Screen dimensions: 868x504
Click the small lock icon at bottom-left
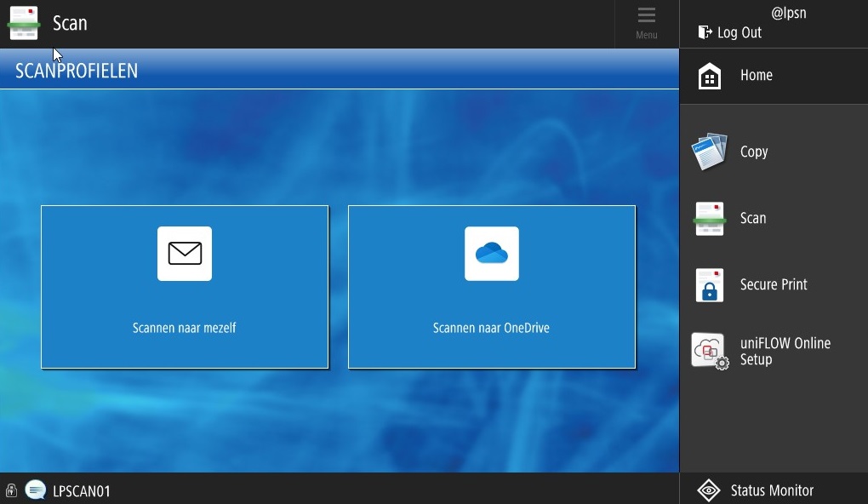click(x=11, y=490)
